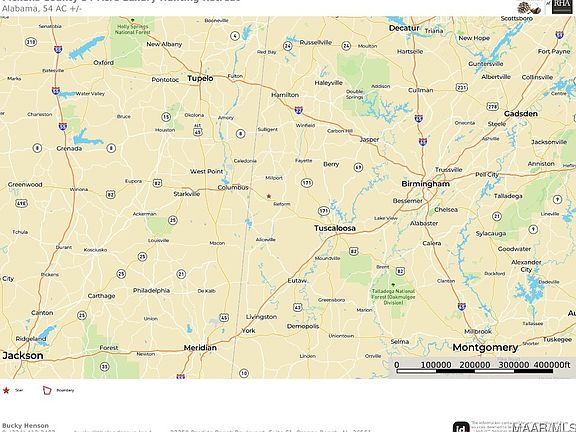
Task: Click the Bucky Henson agent name
Action: click(25, 425)
